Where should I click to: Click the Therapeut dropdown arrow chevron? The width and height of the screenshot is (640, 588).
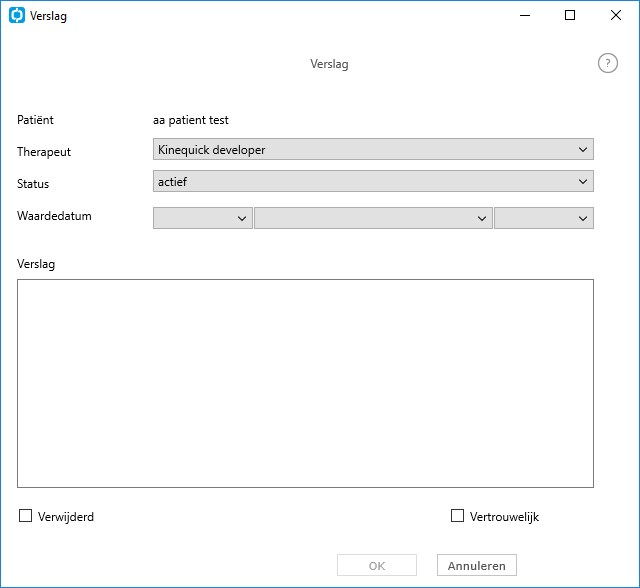click(x=582, y=150)
